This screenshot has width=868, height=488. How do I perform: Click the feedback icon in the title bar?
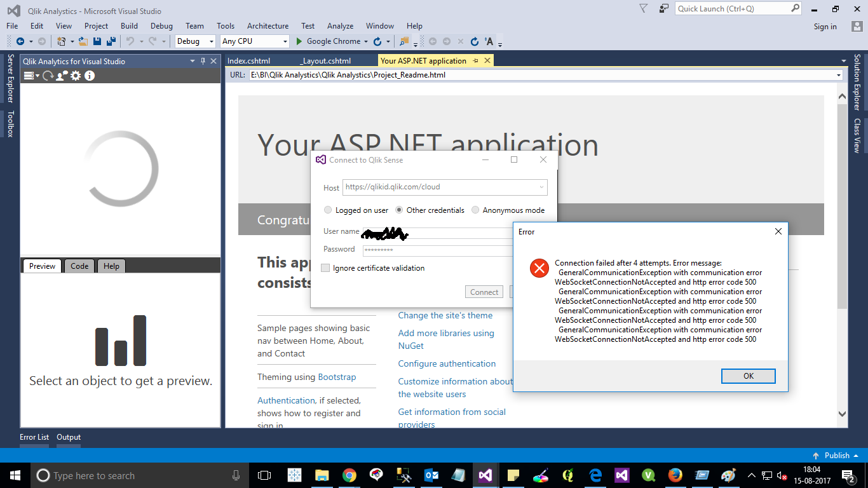664,8
